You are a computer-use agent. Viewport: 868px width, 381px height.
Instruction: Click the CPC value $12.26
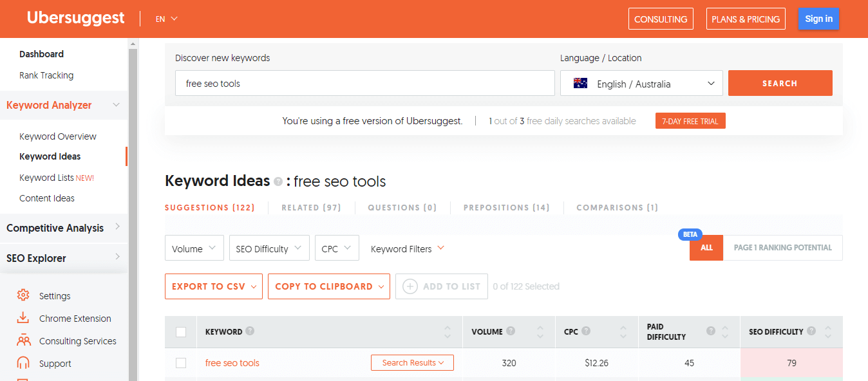tap(596, 363)
